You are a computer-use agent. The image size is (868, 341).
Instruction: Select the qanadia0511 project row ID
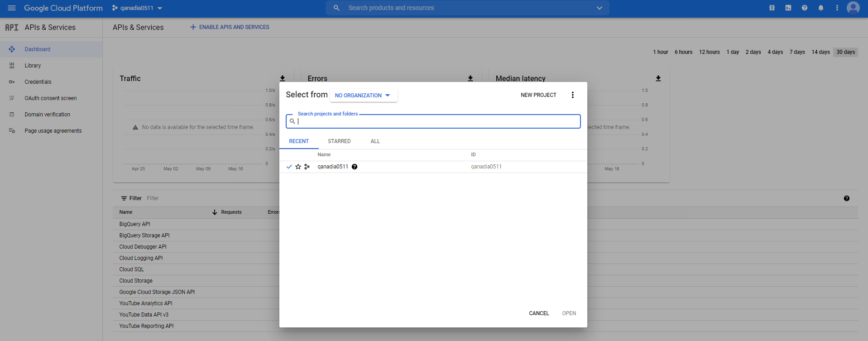pos(486,167)
